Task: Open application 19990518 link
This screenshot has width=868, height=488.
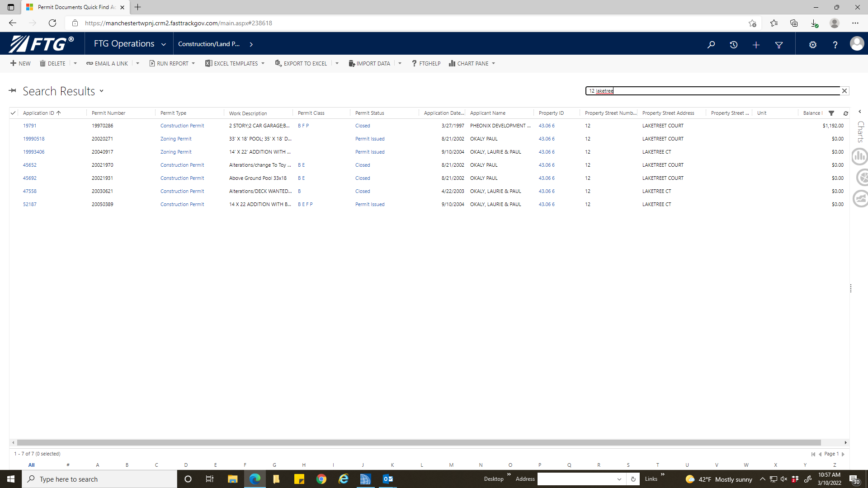Action: [x=33, y=139]
